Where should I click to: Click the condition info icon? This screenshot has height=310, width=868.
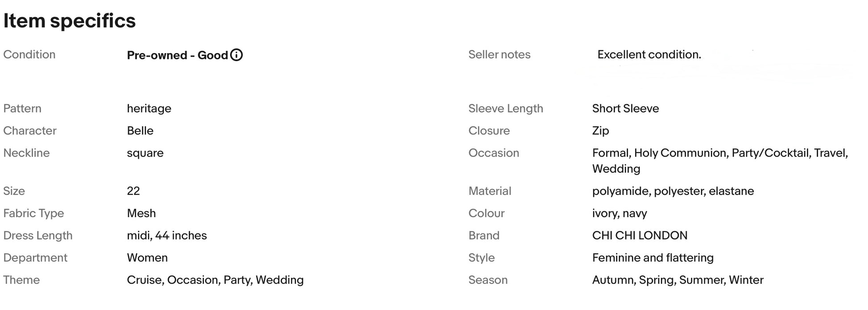(x=236, y=55)
